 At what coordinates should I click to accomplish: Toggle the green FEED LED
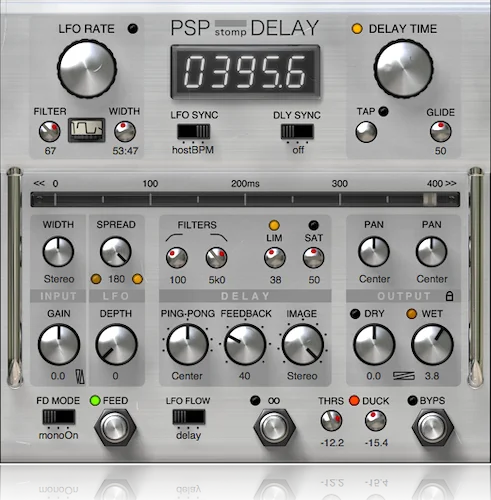coord(95,400)
